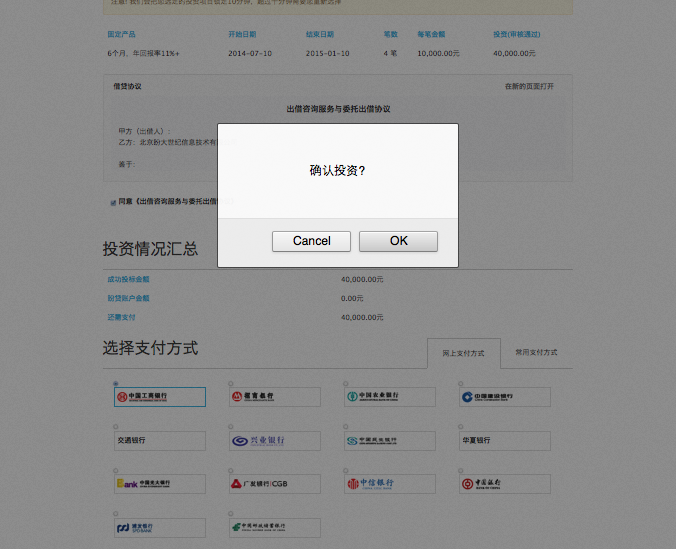This screenshot has height=549, width=676.
Task: Click the OK button to confirm investment
Action: click(398, 241)
